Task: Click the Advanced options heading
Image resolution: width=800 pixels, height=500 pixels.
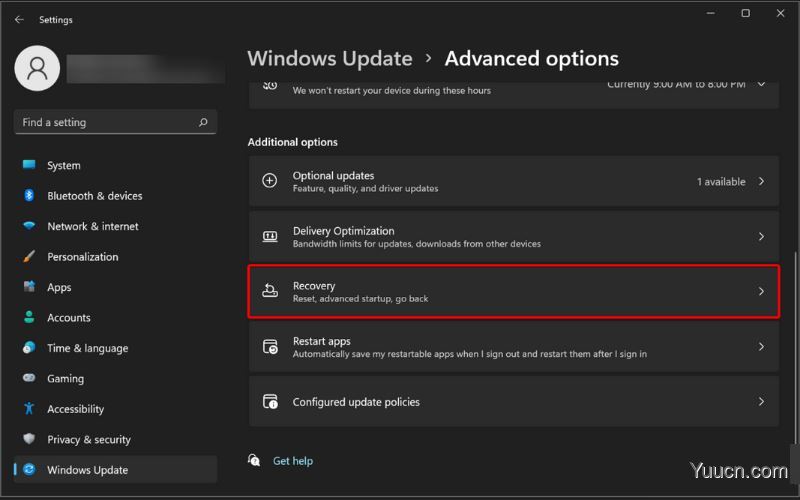Action: [x=532, y=59]
